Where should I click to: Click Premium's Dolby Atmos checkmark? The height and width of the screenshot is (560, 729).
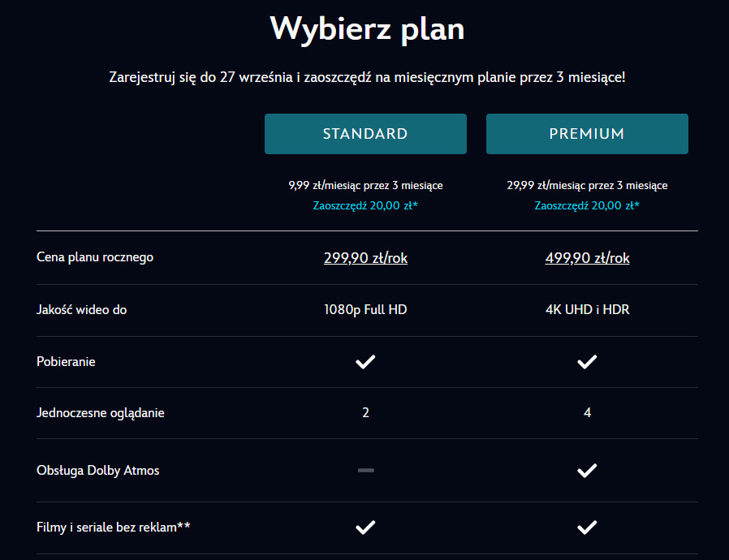coord(587,470)
